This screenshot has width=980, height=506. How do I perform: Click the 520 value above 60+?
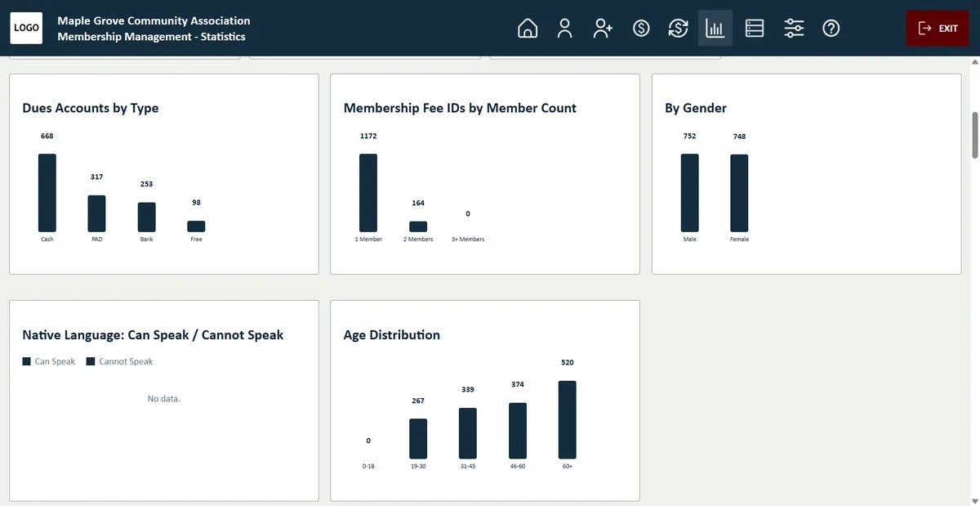[568, 363]
